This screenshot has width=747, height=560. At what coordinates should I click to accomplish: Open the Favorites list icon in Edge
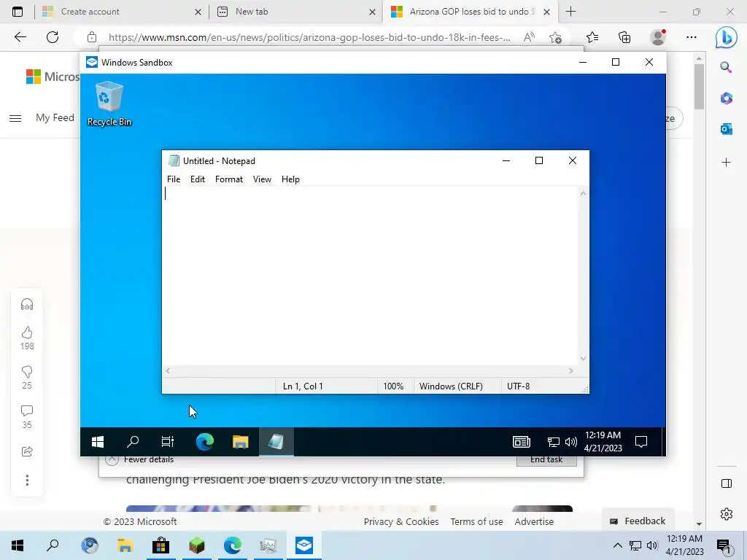point(592,37)
